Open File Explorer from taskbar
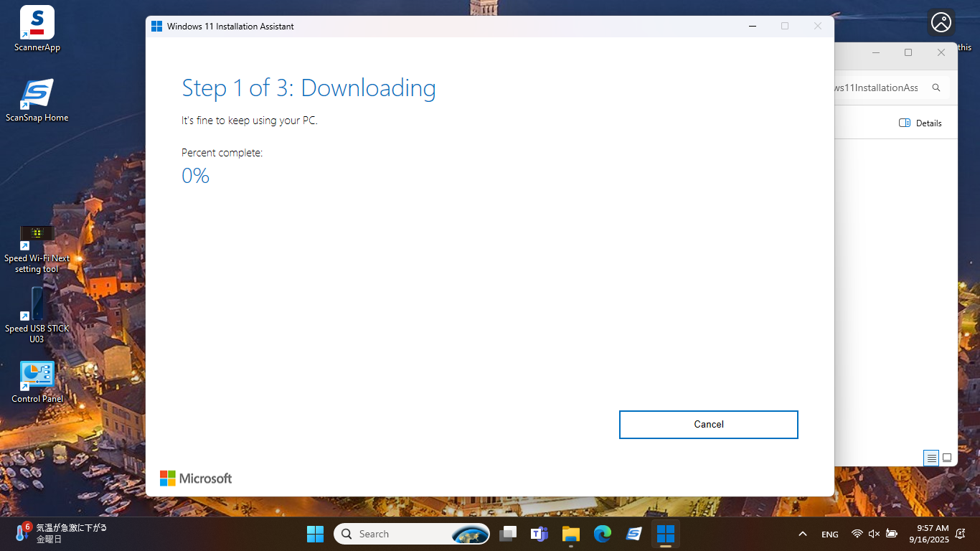The width and height of the screenshot is (980, 551). (570, 534)
